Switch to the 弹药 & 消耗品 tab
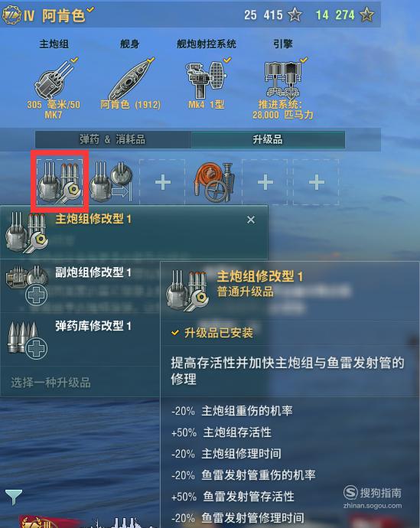Image resolution: width=420 pixels, height=528 pixels. [x=112, y=139]
